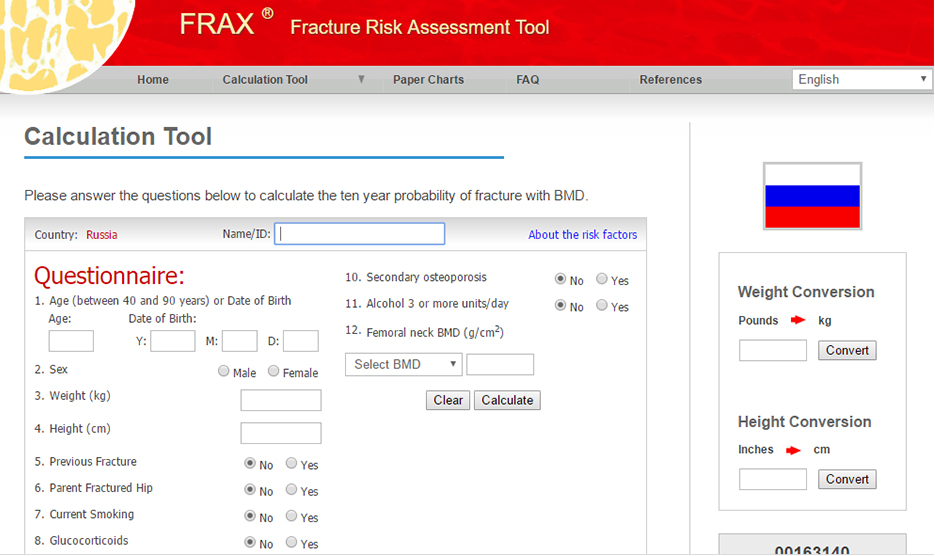Click the Calculate button
This screenshot has width=935, height=556.
(507, 400)
